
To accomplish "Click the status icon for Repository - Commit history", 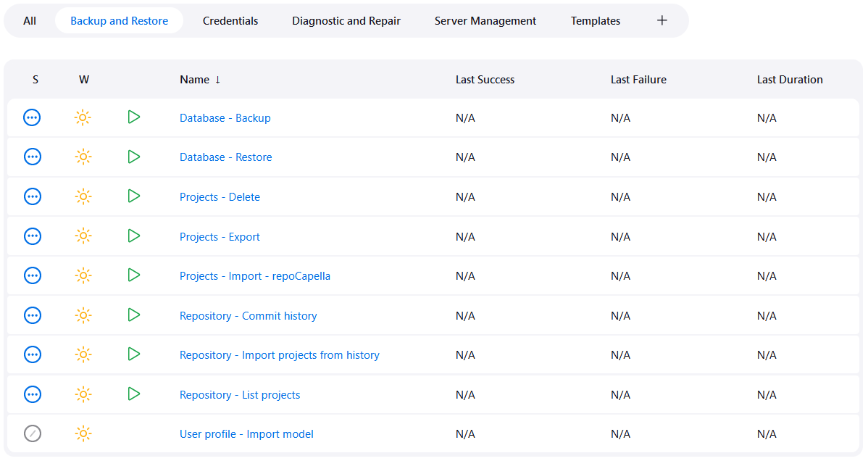I will tap(32, 315).
